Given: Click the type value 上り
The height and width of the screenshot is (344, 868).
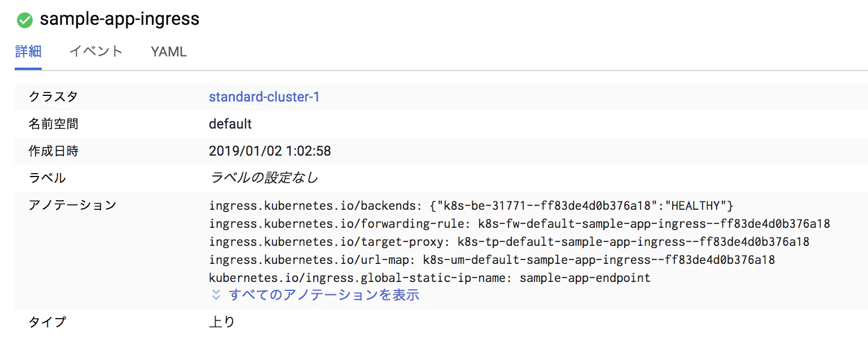Looking at the screenshot, I should pos(222,323).
